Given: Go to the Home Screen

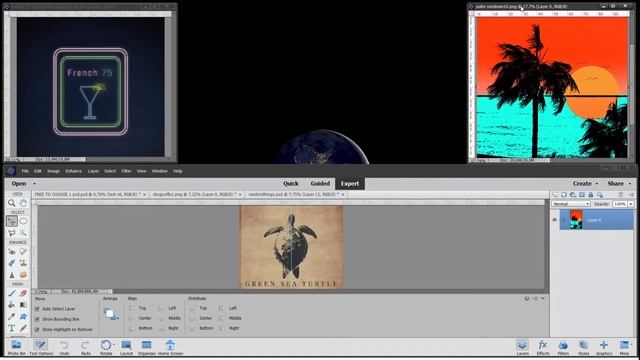Looking at the screenshot, I should [170, 348].
